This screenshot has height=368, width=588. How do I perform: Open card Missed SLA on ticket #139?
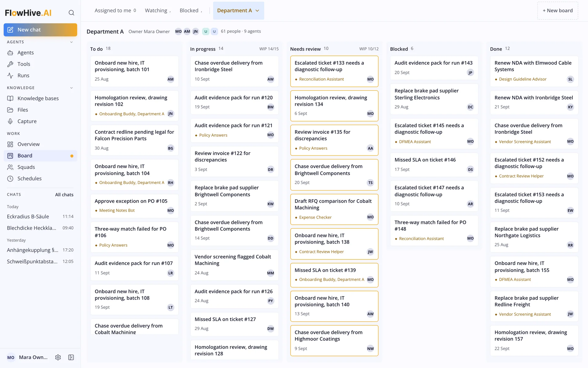(x=334, y=275)
